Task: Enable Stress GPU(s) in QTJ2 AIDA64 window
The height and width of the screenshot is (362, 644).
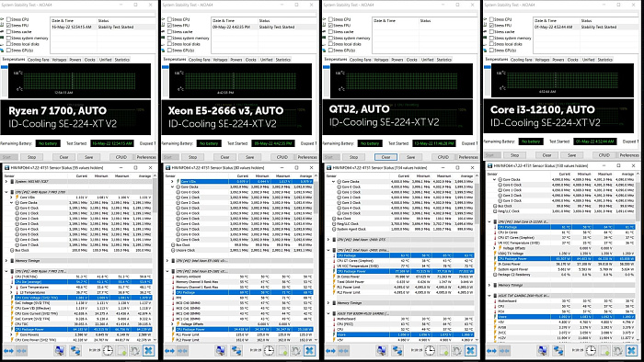Action: 330,50
